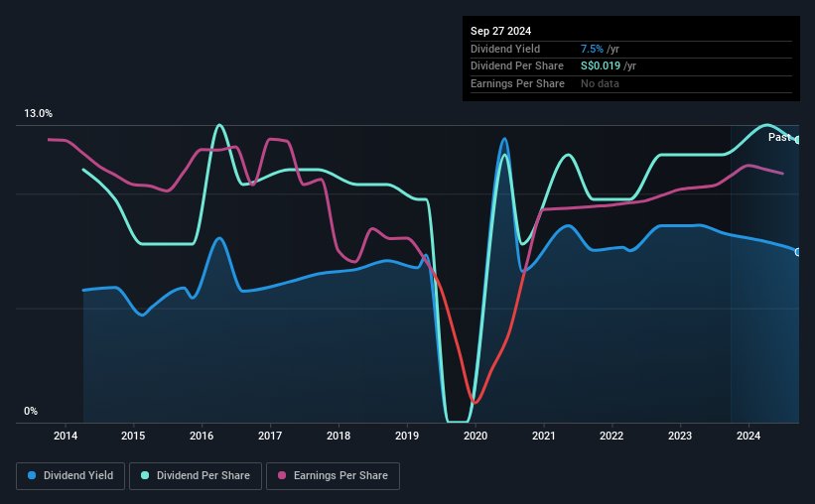Click the teal Dividend Per Share legend dot
This screenshot has width=815, height=504.
pyautogui.click(x=145, y=475)
